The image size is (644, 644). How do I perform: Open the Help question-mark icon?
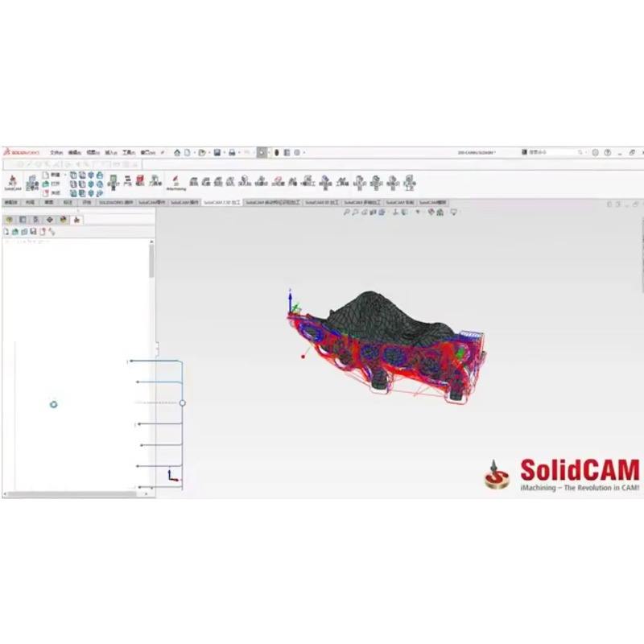[608, 152]
